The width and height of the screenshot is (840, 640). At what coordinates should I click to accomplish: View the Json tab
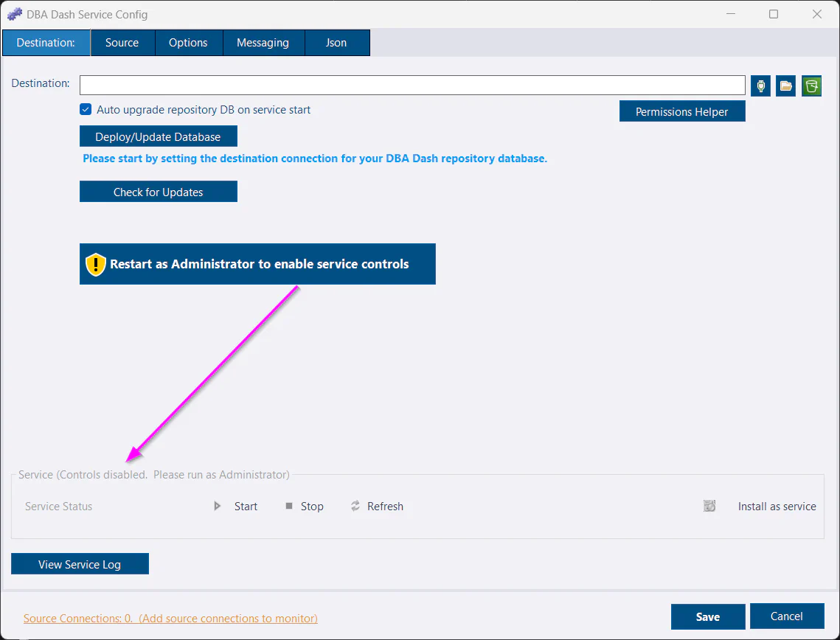[x=336, y=42]
